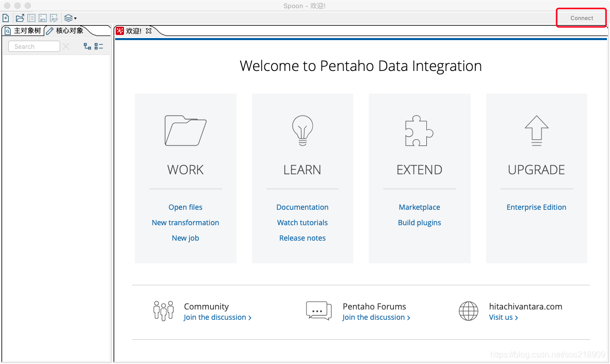Click the Save As toolbar icon
610x364 pixels.
click(54, 18)
